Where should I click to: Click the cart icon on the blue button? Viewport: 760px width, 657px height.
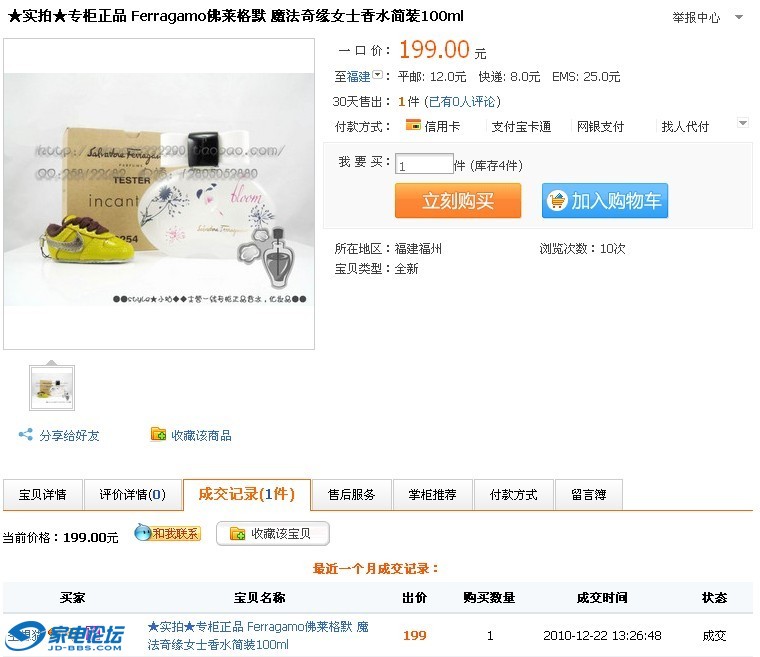[556, 200]
